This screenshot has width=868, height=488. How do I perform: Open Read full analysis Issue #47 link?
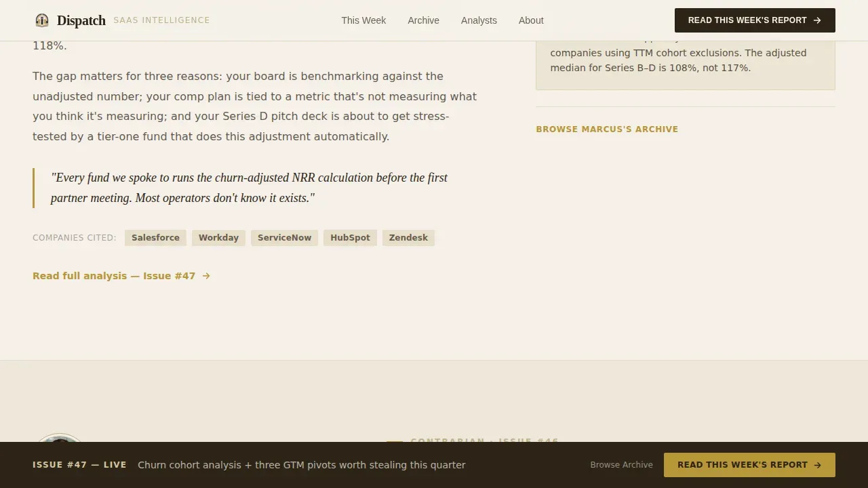(121, 276)
